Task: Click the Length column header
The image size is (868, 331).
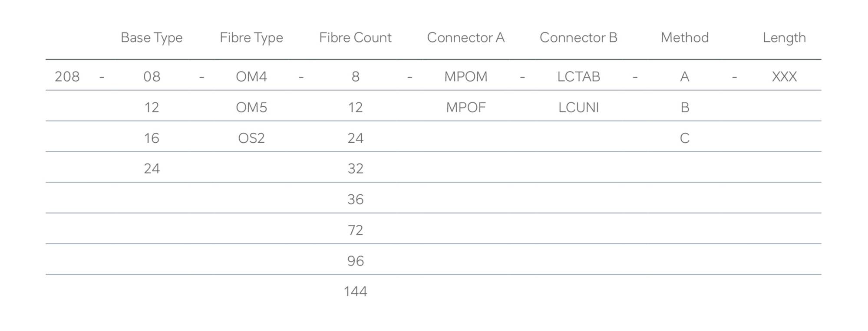Action: click(x=784, y=38)
